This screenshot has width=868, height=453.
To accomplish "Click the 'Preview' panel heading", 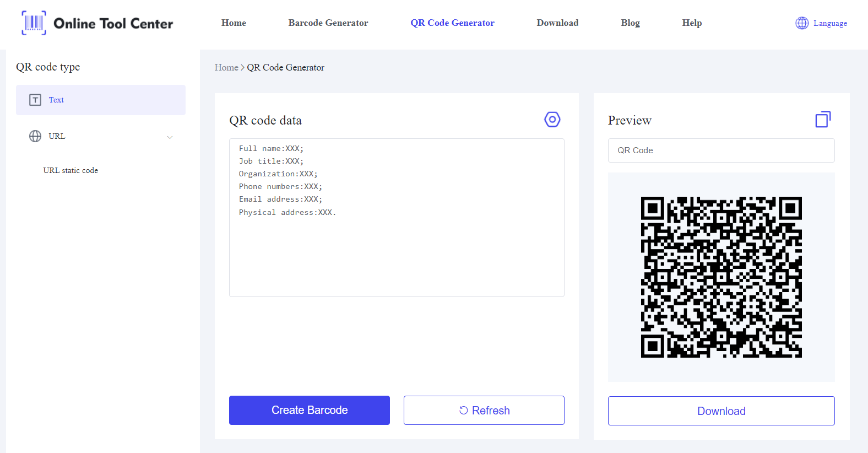I will pyautogui.click(x=630, y=120).
